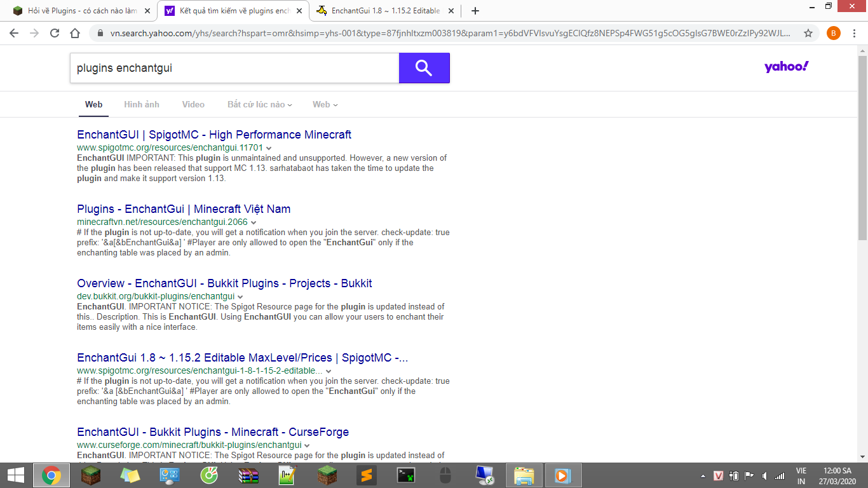This screenshot has width=868, height=488.
Task: Open the 'Web' filter dropdown beside the time filter
Action: coord(325,104)
